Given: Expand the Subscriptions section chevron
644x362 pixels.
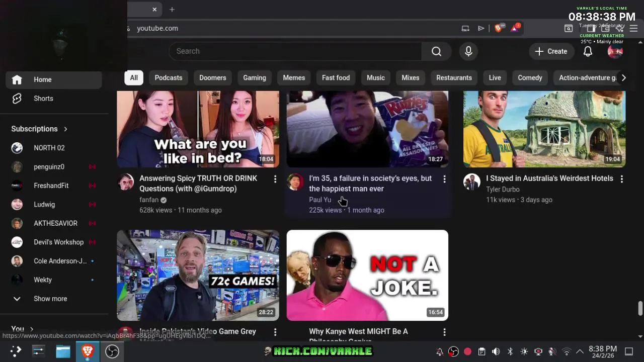Looking at the screenshot, I should (65, 129).
